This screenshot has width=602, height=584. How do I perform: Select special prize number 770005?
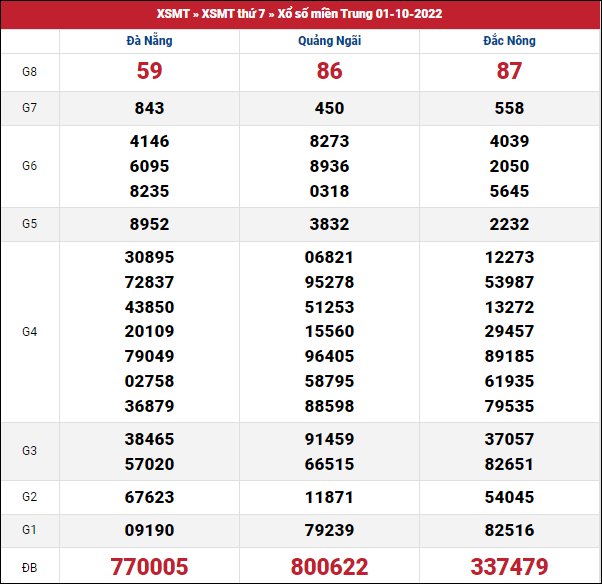click(149, 567)
